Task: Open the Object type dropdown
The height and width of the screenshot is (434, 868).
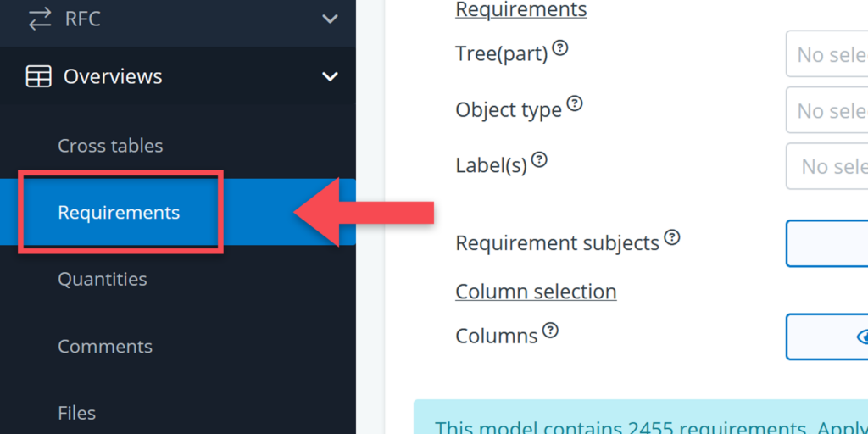Action: pos(827,110)
